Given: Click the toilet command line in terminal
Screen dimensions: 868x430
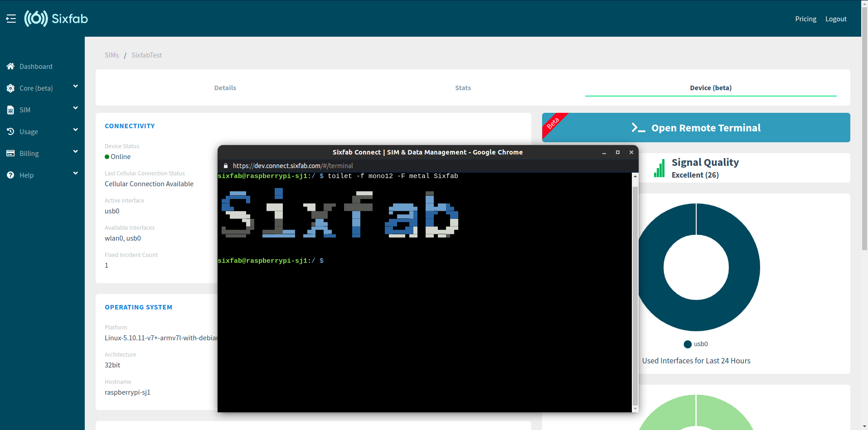Looking at the screenshot, I should (x=338, y=176).
